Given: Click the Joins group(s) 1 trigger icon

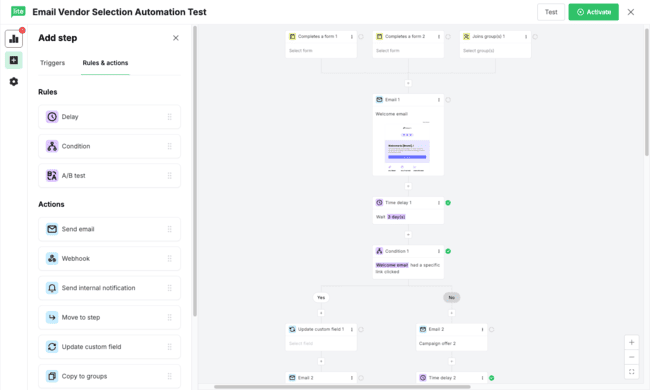Looking at the screenshot, I should tap(466, 36).
